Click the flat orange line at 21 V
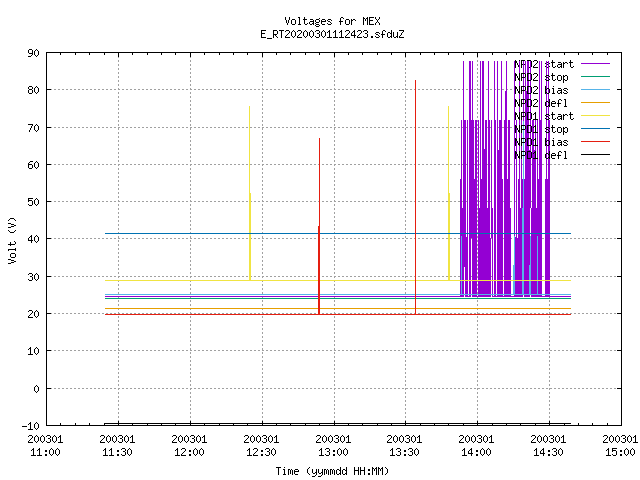The width and height of the screenshot is (640, 480). [x=338, y=309]
